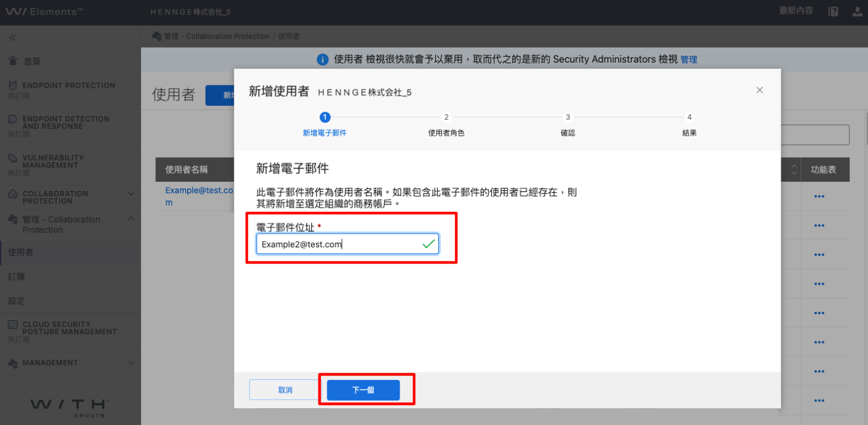Close the 新增使用者 dialog with X
Image resolution: width=868 pixels, height=425 pixels.
760,90
